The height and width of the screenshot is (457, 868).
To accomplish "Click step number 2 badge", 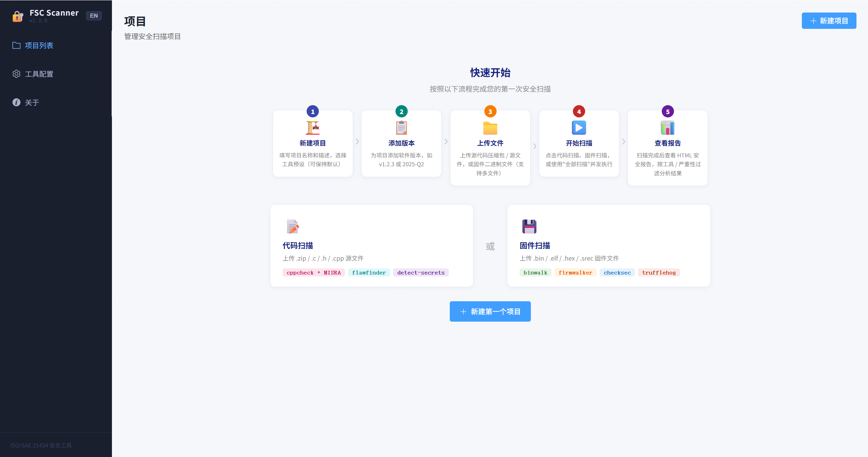I will tap(401, 111).
